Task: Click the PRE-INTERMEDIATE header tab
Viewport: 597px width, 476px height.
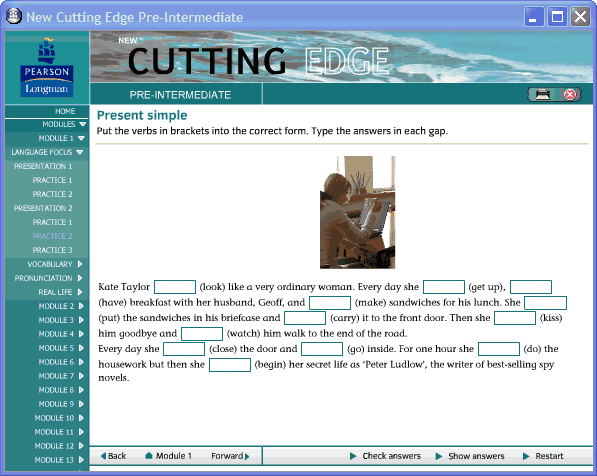Action: pyautogui.click(x=180, y=95)
